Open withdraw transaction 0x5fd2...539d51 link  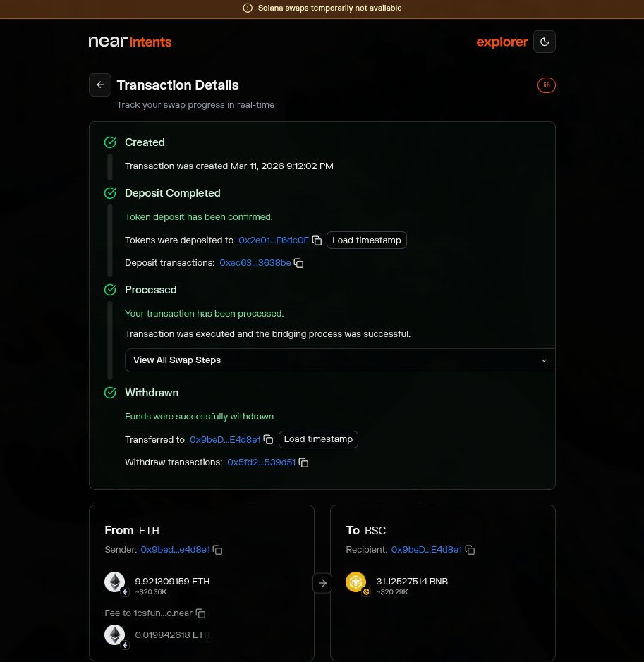pyautogui.click(x=262, y=462)
